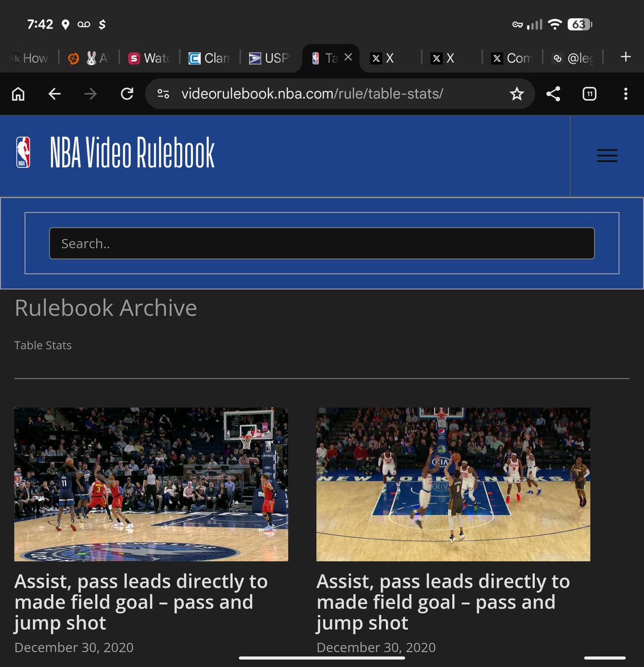Focus the Search.. input field
Image resolution: width=644 pixels, height=667 pixels.
(322, 243)
